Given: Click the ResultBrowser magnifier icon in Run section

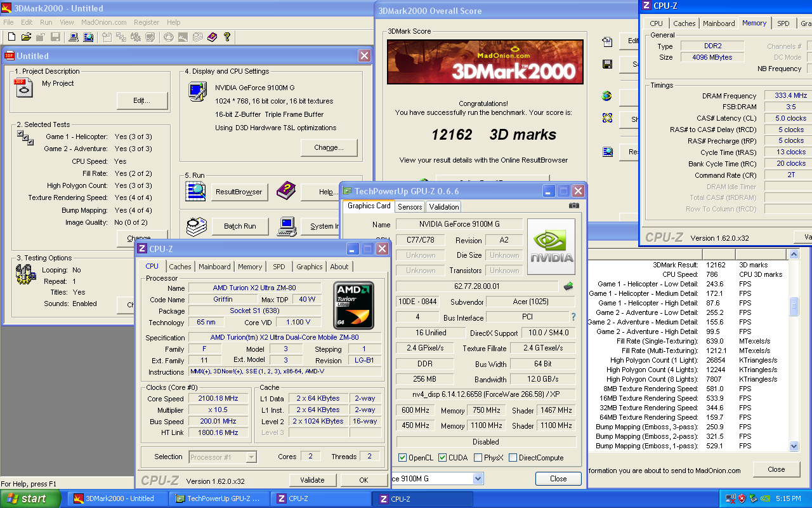Looking at the screenshot, I should point(196,191).
